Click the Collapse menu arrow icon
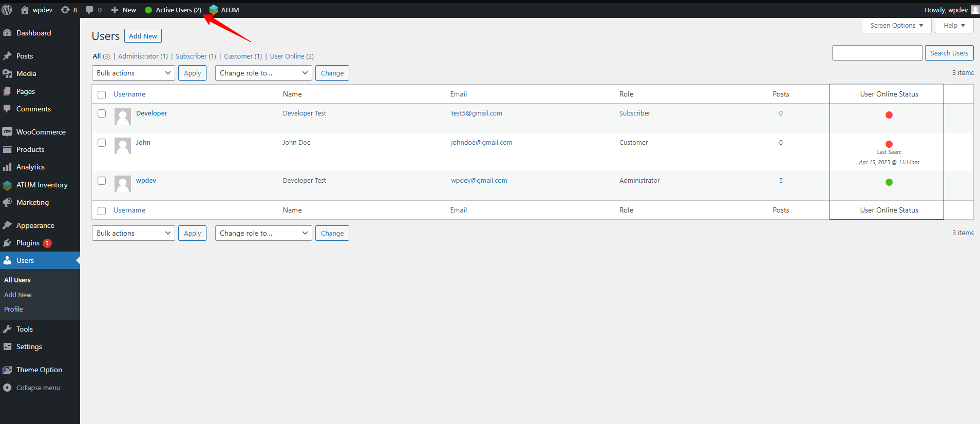Viewport: 980px width, 424px height. pyautogui.click(x=7, y=388)
